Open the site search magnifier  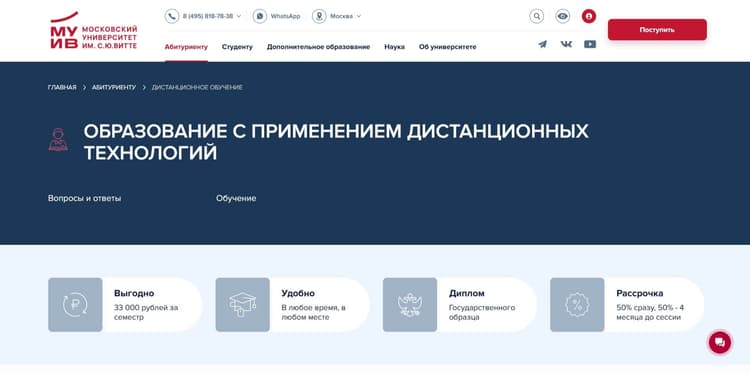(537, 16)
